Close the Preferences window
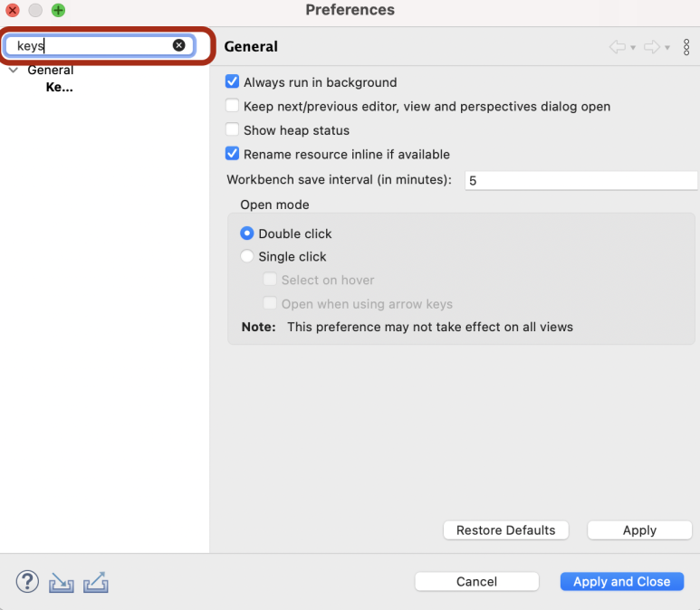The image size is (700, 610). [13, 10]
